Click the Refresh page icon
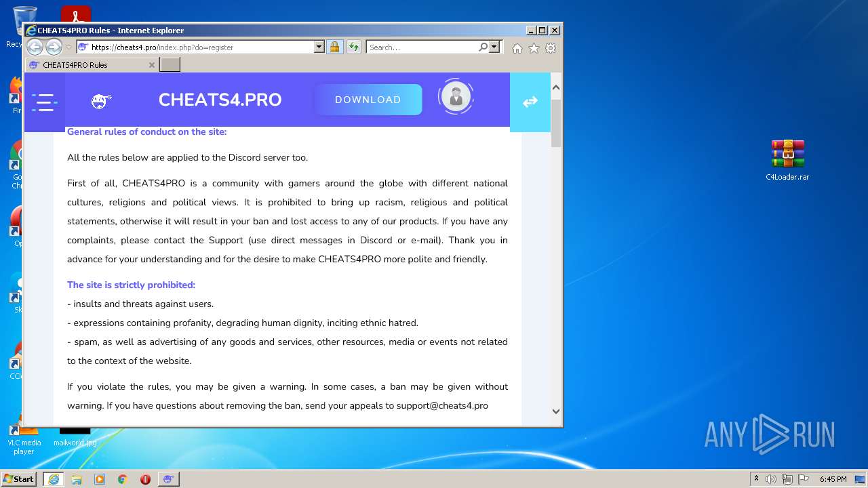 (x=353, y=47)
